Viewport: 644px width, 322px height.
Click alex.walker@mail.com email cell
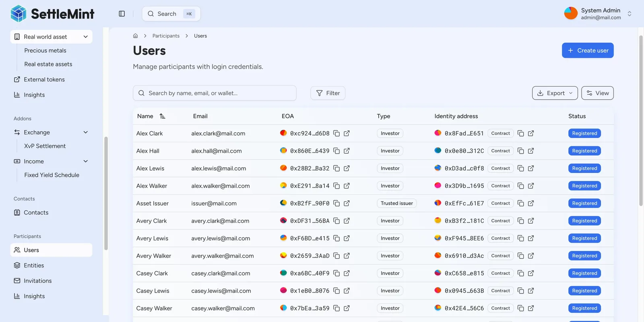221,186
